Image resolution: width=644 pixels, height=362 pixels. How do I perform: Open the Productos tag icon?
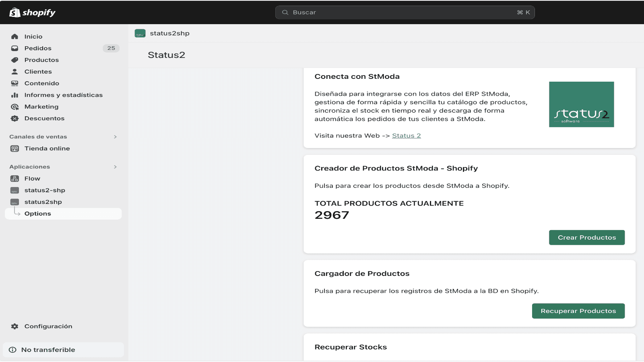(x=15, y=60)
